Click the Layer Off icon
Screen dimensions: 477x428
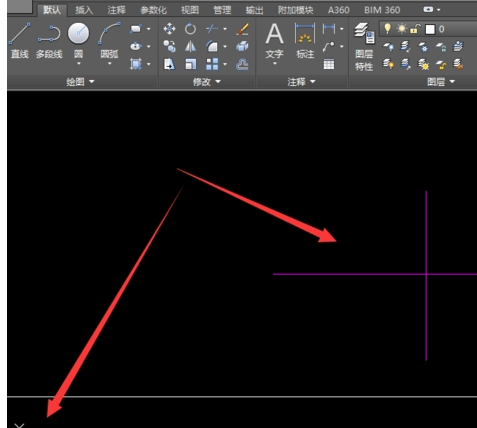pyautogui.click(x=388, y=47)
